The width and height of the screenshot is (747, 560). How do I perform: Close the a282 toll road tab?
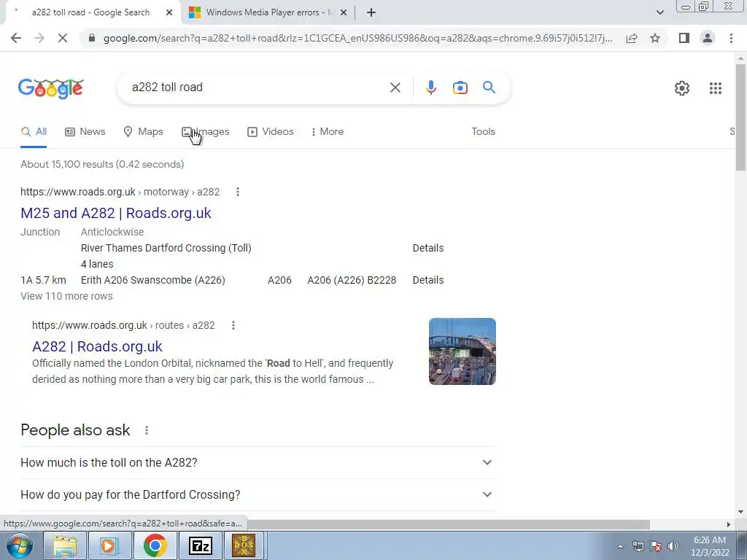[169, 13]
